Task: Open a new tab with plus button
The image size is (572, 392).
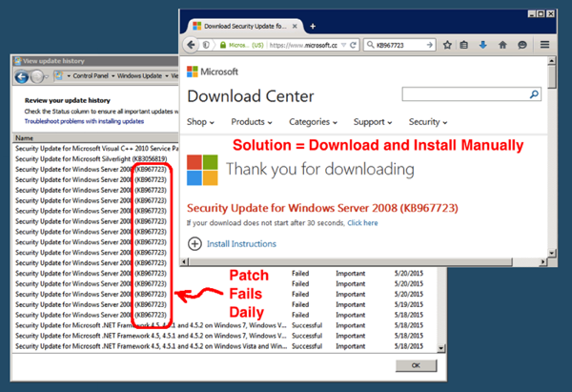Action: (x=313, y=27)
